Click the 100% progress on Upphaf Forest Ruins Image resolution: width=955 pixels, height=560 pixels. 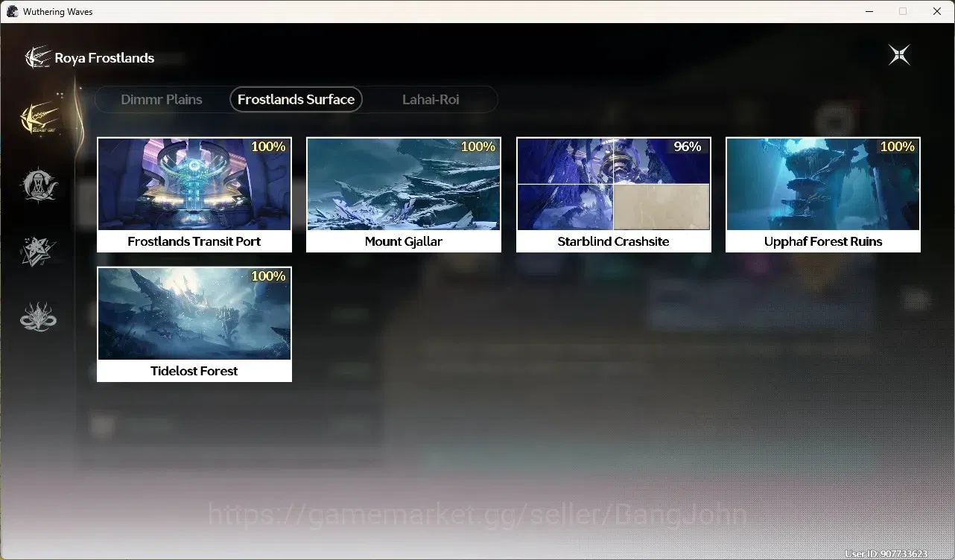[x=898, y=147]
